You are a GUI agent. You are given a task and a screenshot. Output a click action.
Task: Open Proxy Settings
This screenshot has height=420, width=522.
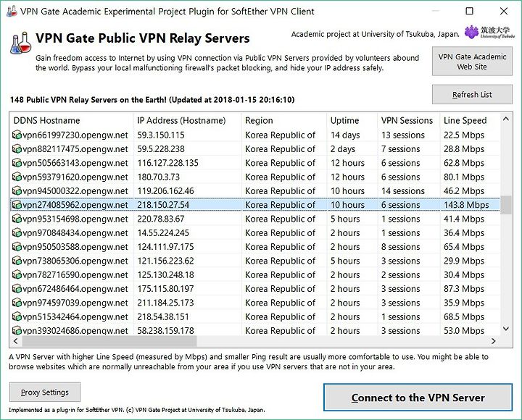tap(45, 392)
